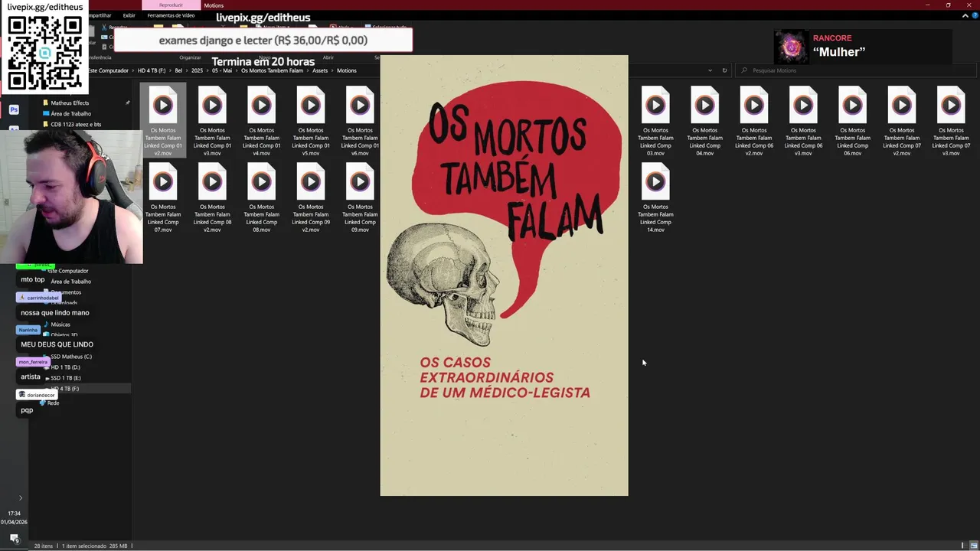Open Photoshop from the taskbar
The height and width of the screenshot is (551, 980).
pyautogui.click(x=14, y=110)
